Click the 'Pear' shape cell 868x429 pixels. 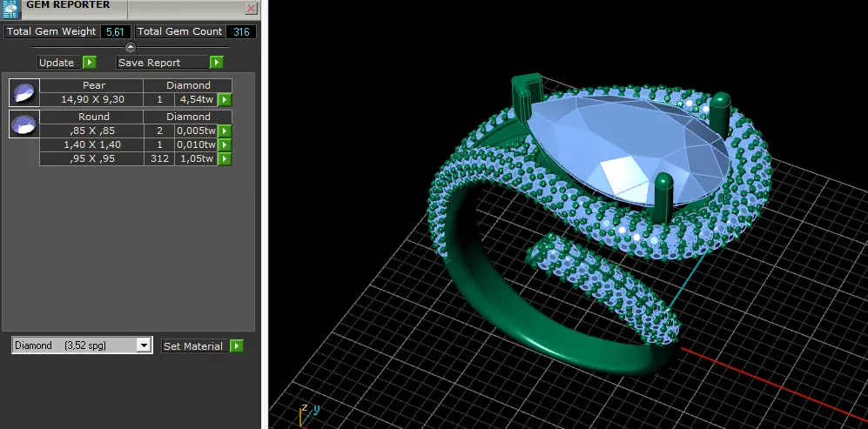click(91, 85)
